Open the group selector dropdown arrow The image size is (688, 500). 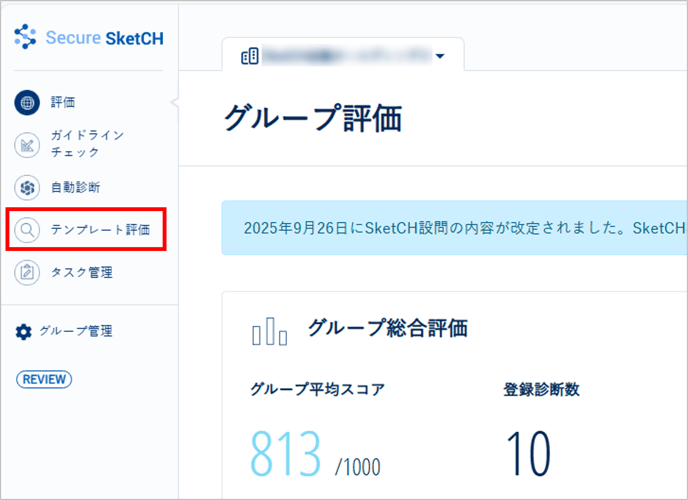click(440, 57)
